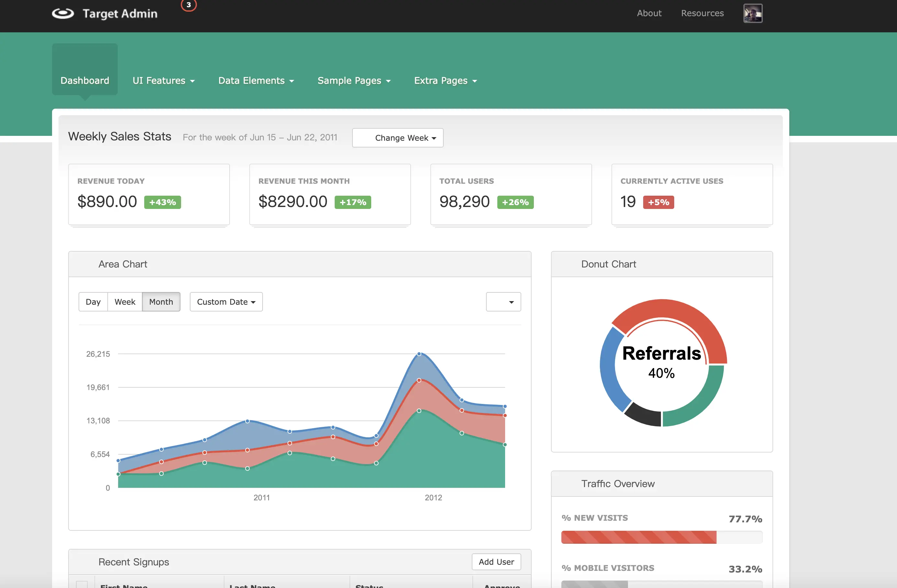Click the +17% monthly revenue badge
The width and height of the screenshot is (897, 588).
pyautogui.click(x=353, y=202)
